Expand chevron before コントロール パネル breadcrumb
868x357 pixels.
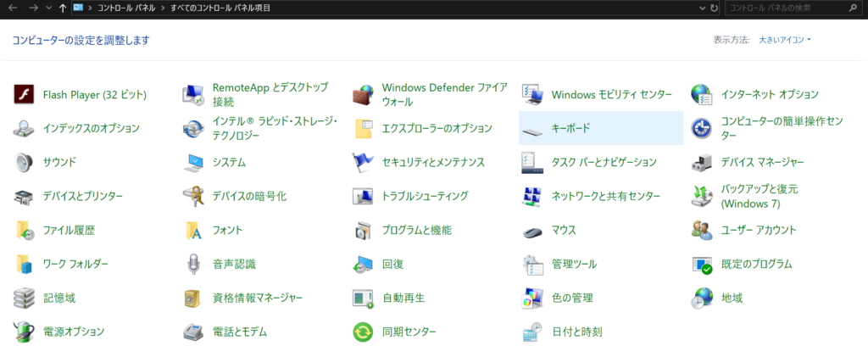[x=90, y=8]
